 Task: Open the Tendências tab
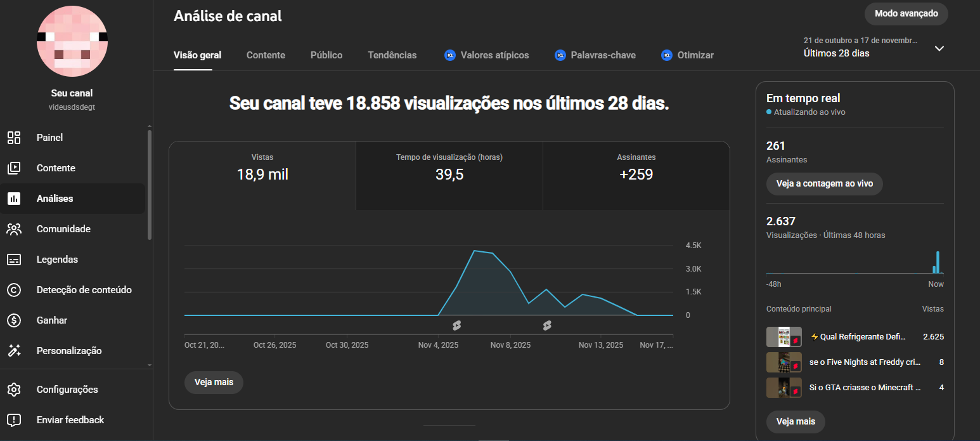tap(392, 55)
